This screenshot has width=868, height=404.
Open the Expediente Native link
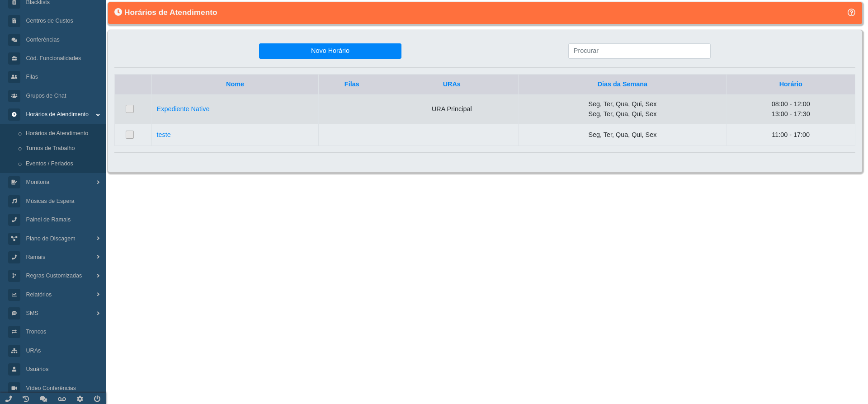183,109
